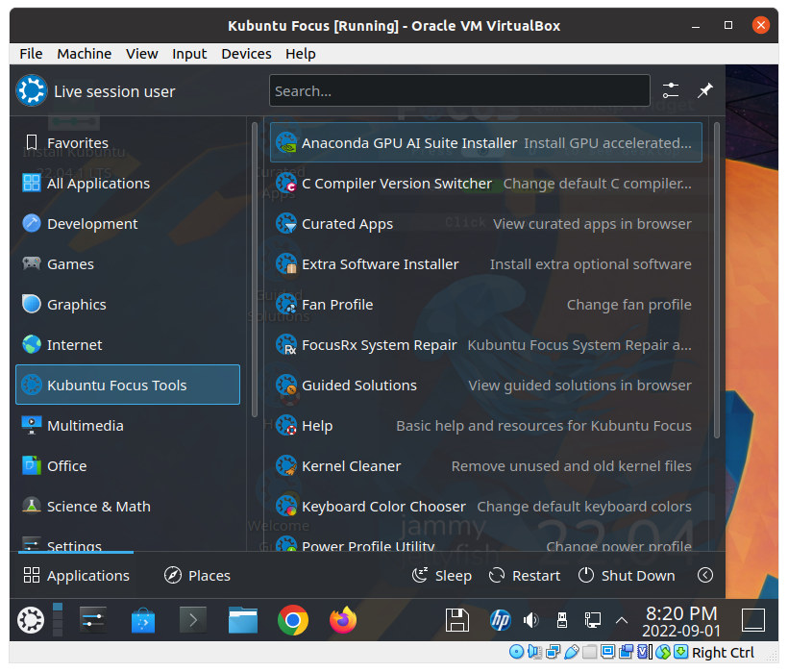Open the Office category
Viewport: 788px width, 672px height.
[128, 466]
